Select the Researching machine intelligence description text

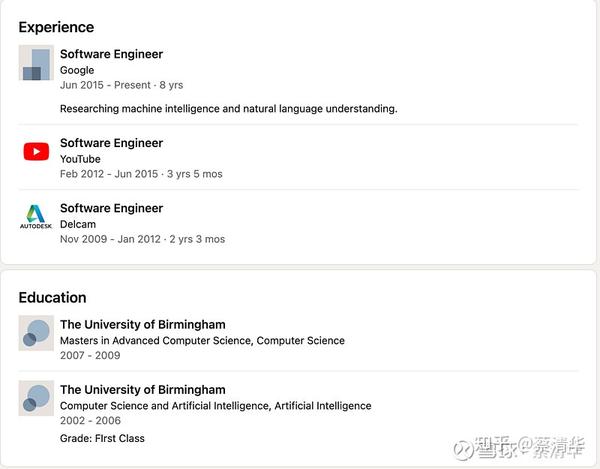click(x=229, y=109)
